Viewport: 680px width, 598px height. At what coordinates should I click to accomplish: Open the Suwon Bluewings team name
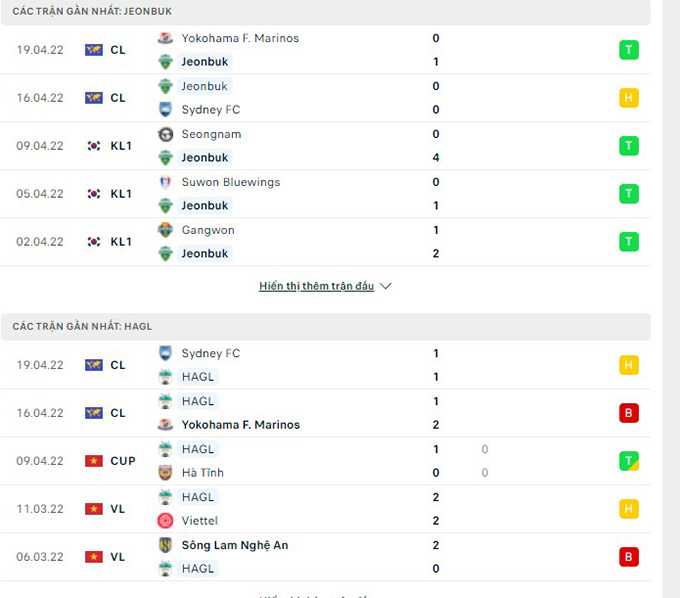pos(230,182)
